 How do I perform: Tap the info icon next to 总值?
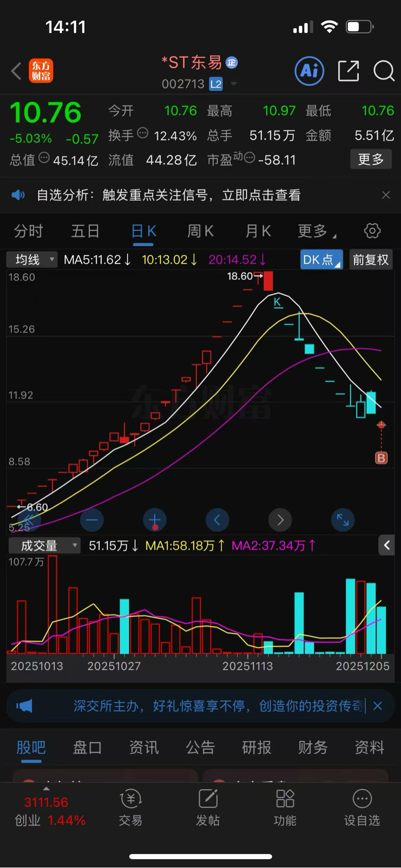[44, 158]
